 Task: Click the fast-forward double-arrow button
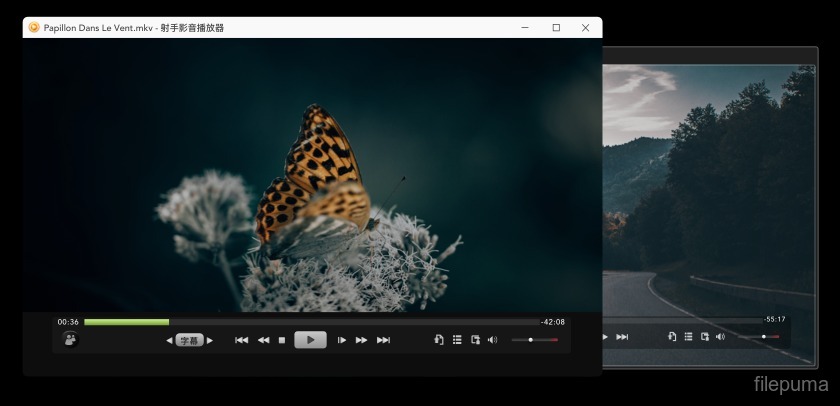pyautogui.click(x=362, y=340)
